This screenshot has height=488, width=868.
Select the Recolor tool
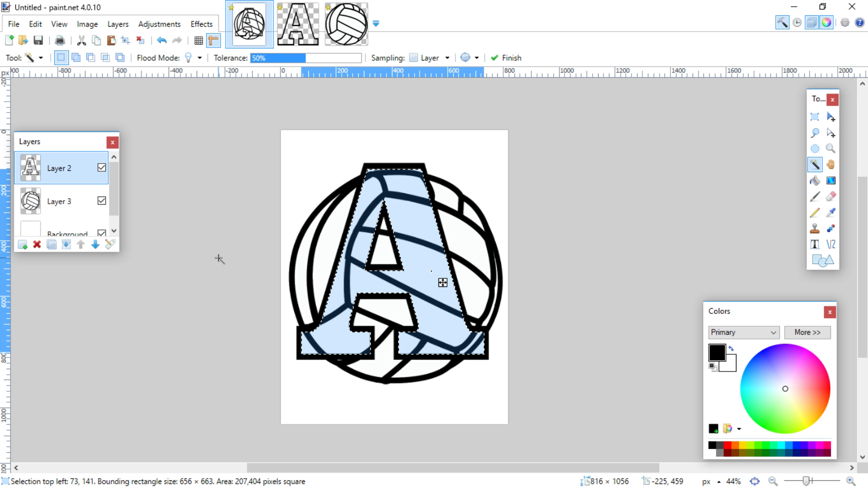pyautogui.click(x=831, y=229)
